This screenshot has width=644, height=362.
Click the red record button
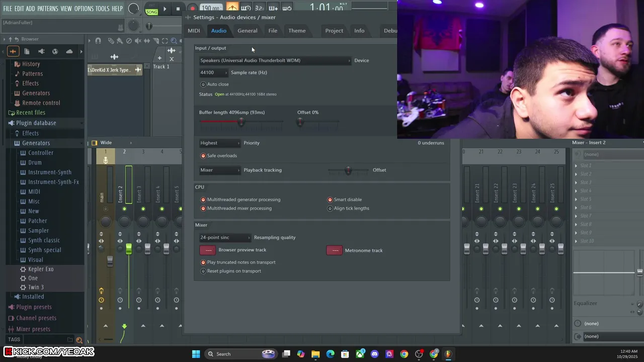coord(192,9)
